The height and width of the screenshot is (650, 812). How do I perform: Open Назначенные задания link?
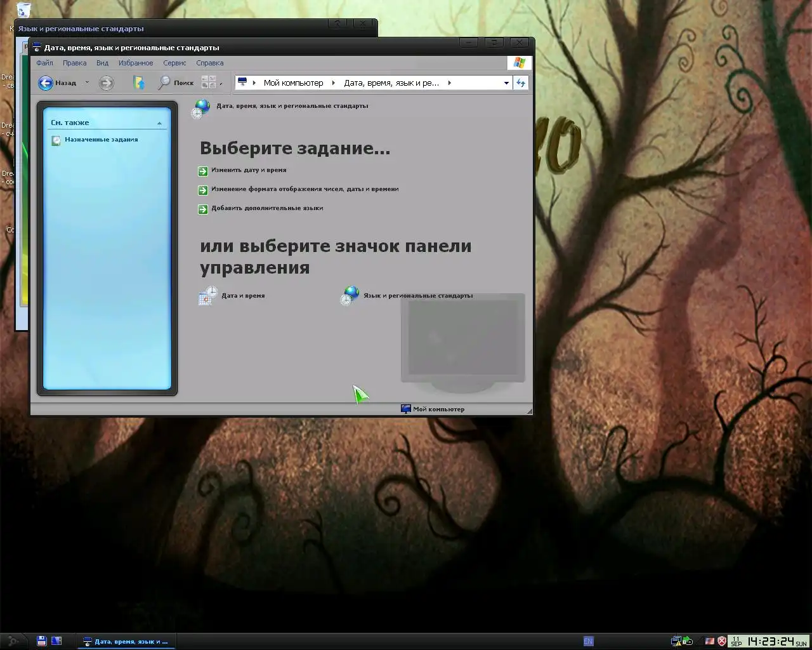coord(101,140)
